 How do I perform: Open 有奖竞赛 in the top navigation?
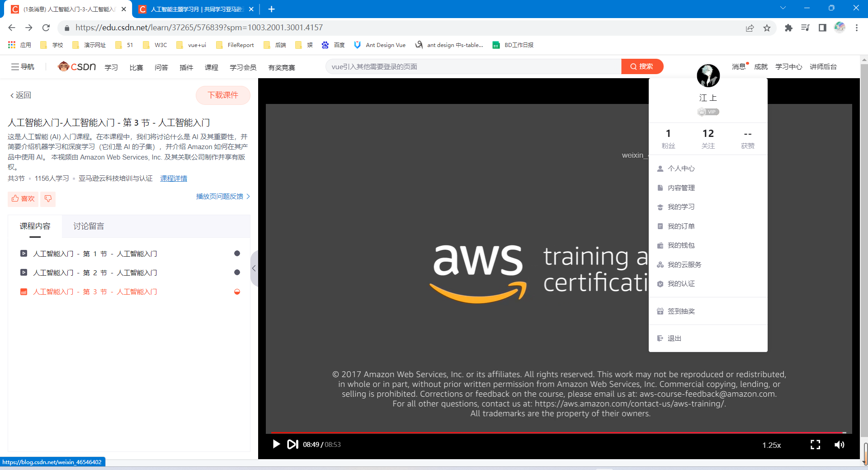click(282, 67)
